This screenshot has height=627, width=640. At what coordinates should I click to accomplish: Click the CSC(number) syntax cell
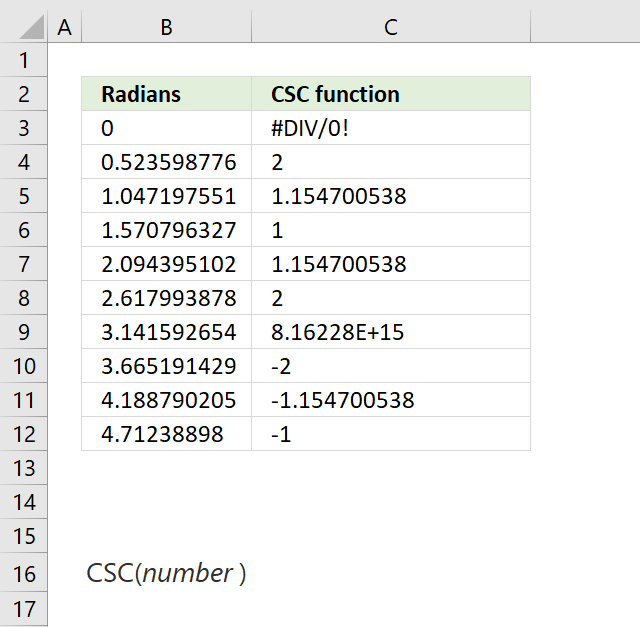tap(167, 573)
